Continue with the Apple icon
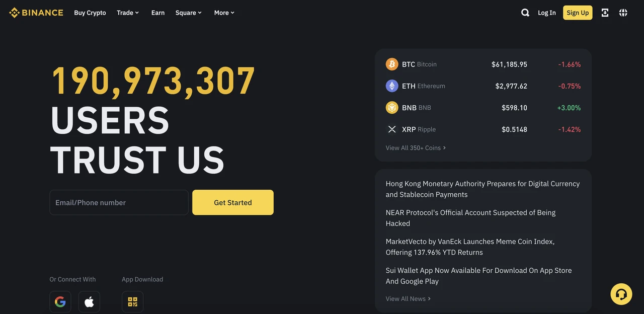This screenshot has height=314, width=644. pos(89,302)
